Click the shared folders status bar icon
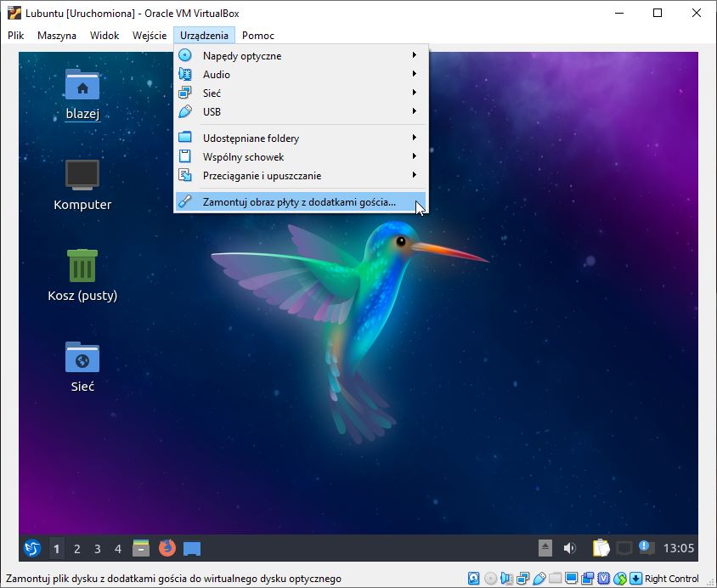 pyautogui.click(x=555, y=579)
